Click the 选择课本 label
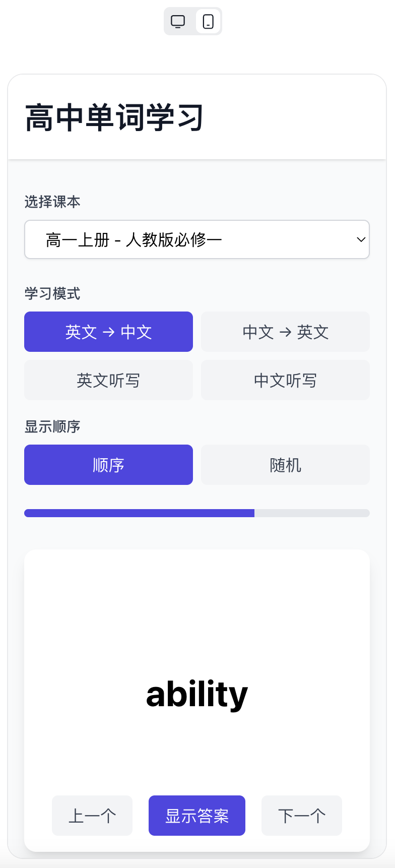The image size is (395, 868). 52,202
